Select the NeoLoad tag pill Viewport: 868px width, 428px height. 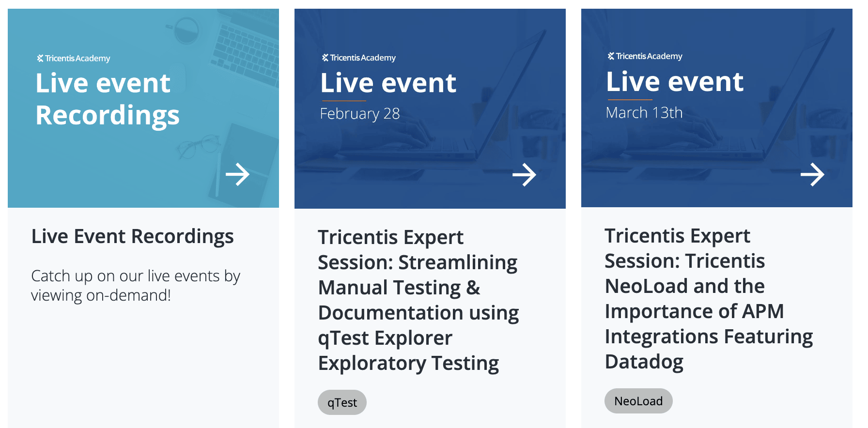pyautogui.click(x=638, y=401)
